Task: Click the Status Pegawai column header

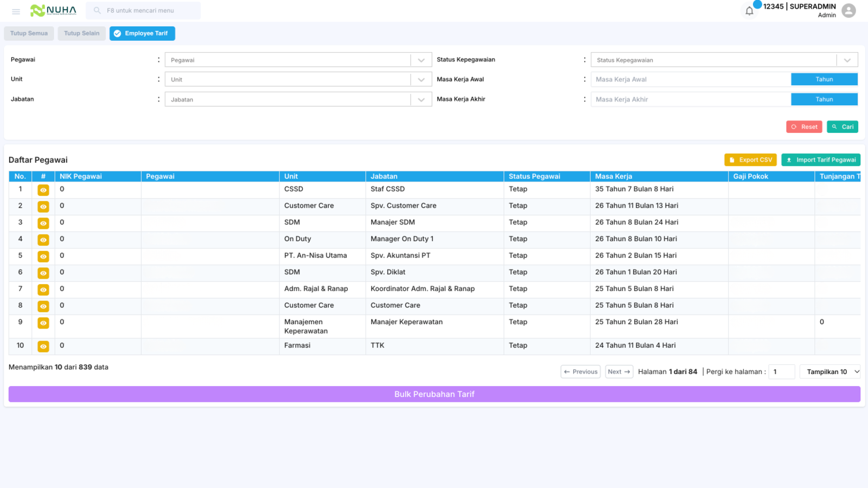Action: point(547,176)
